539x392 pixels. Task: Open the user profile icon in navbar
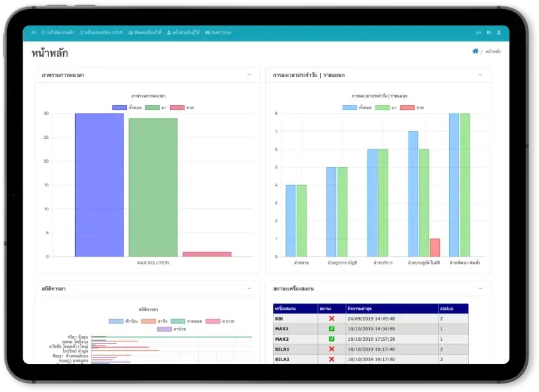[498, 32]
